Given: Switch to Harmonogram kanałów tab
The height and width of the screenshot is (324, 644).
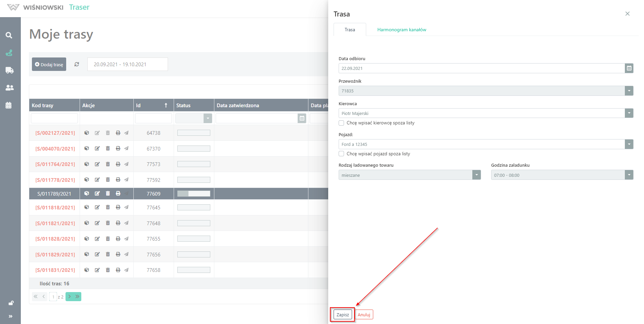Looking at the screenshot, I should point(401,30).
